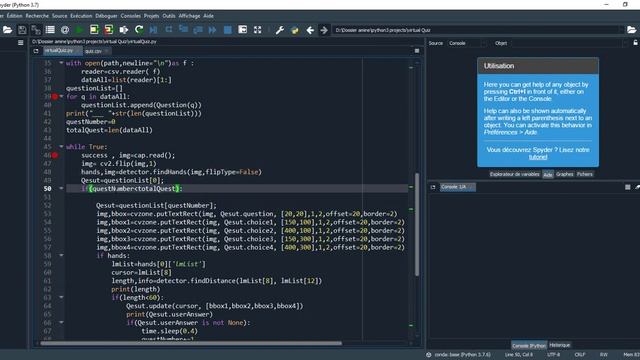The height and width of the screenshot is (360, 640).
Task: Open the Outils menu
Action: point(169,16)
